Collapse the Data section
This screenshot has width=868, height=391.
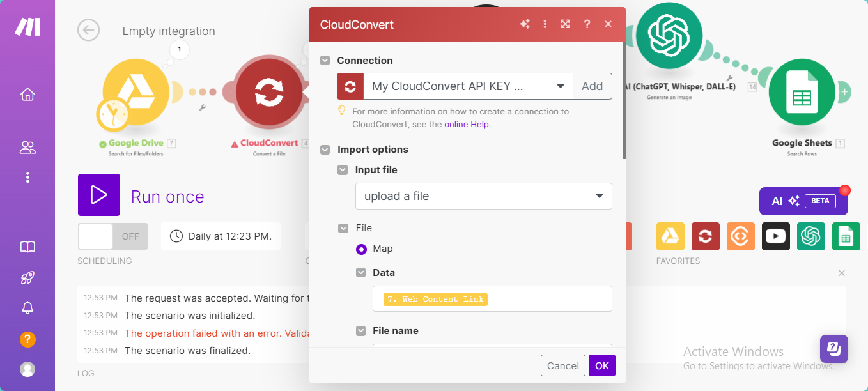click(361, 273)
